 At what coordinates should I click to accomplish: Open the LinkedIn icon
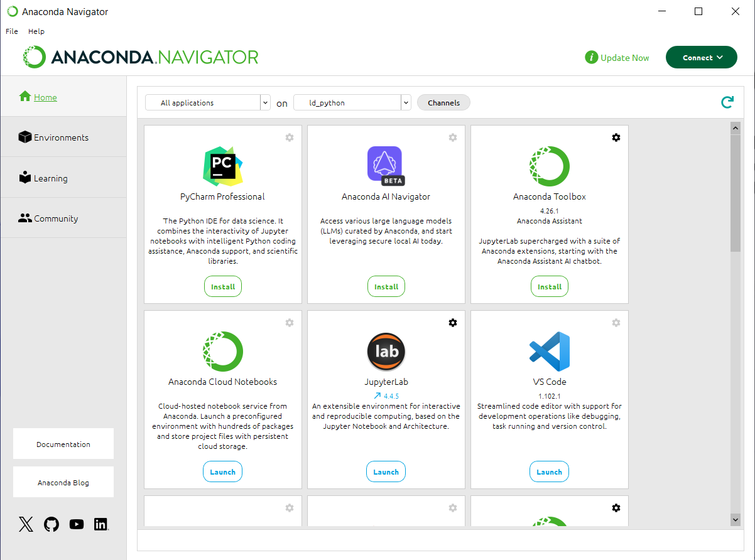100,524
